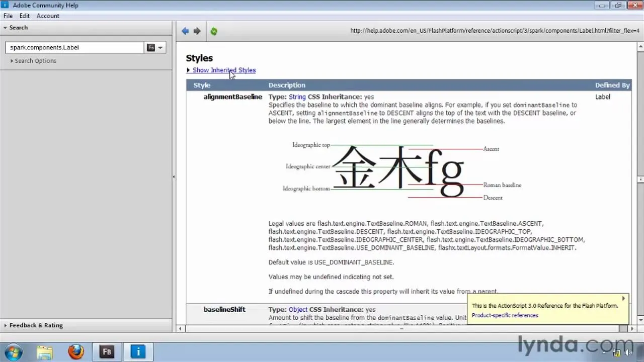
Task: Go back with the blue left arrow
Action: 185,31
